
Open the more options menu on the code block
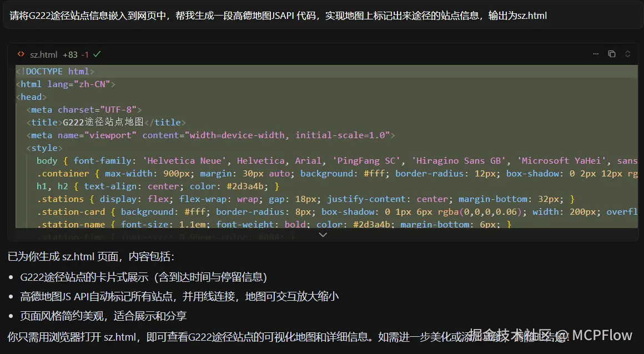pyautogui.click(x=596, y=54)
